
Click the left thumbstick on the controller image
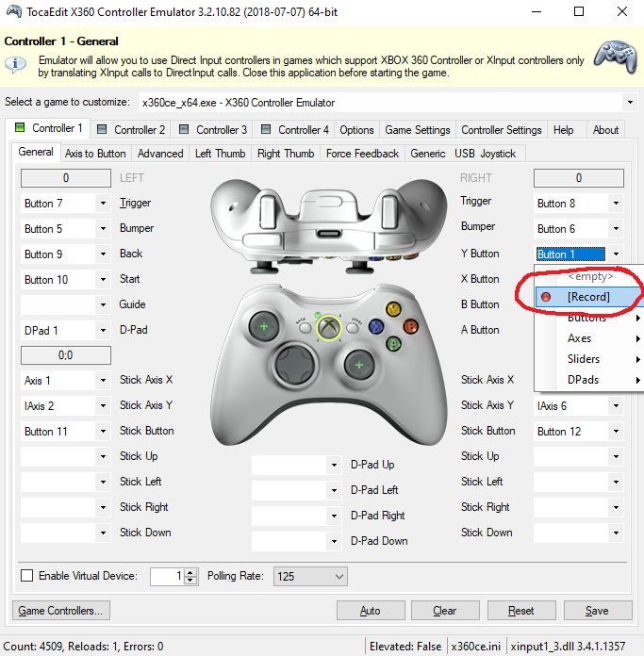tap(264, 326)
